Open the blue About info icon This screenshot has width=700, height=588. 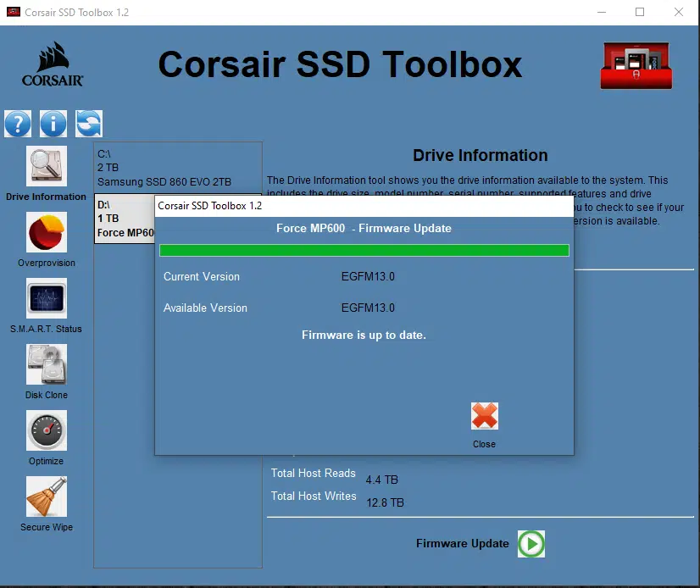pos(53,124)
